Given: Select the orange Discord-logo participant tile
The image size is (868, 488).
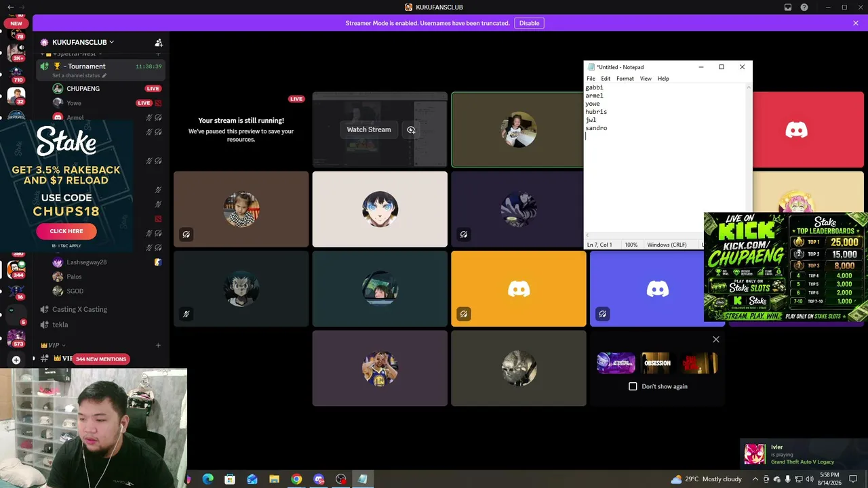Looking at the screenshot, I should (519, 289).
